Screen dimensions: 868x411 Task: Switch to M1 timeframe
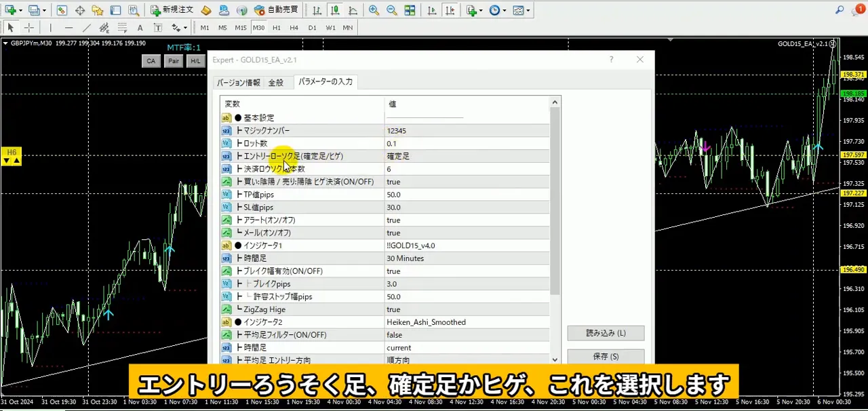tap(205, 28)
